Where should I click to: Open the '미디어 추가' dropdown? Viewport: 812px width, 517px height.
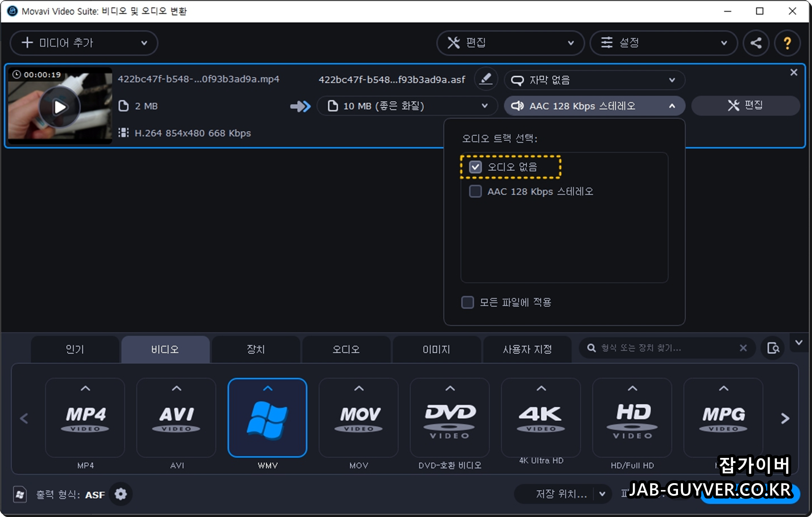point(84,43)
